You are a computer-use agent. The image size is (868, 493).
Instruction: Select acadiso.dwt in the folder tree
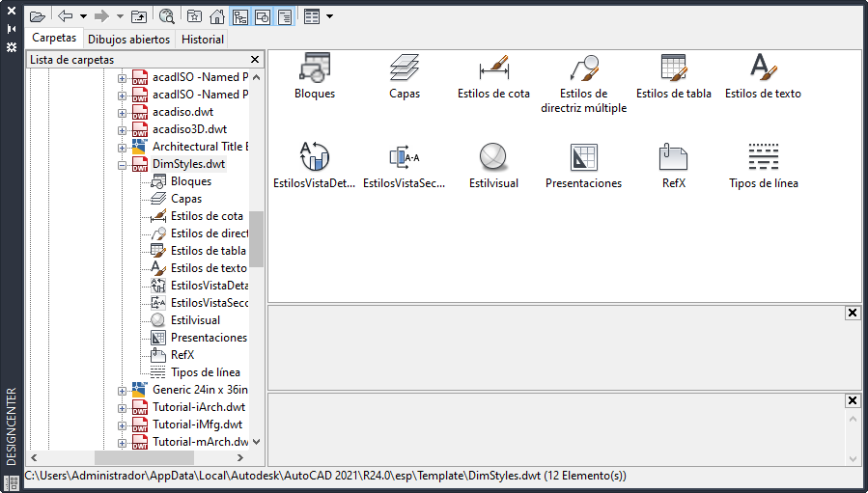tap(183, 112)
